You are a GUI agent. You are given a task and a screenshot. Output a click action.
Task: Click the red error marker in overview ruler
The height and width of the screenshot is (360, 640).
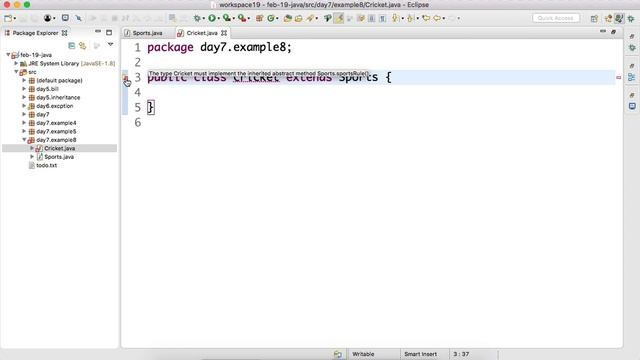[618, 77]
